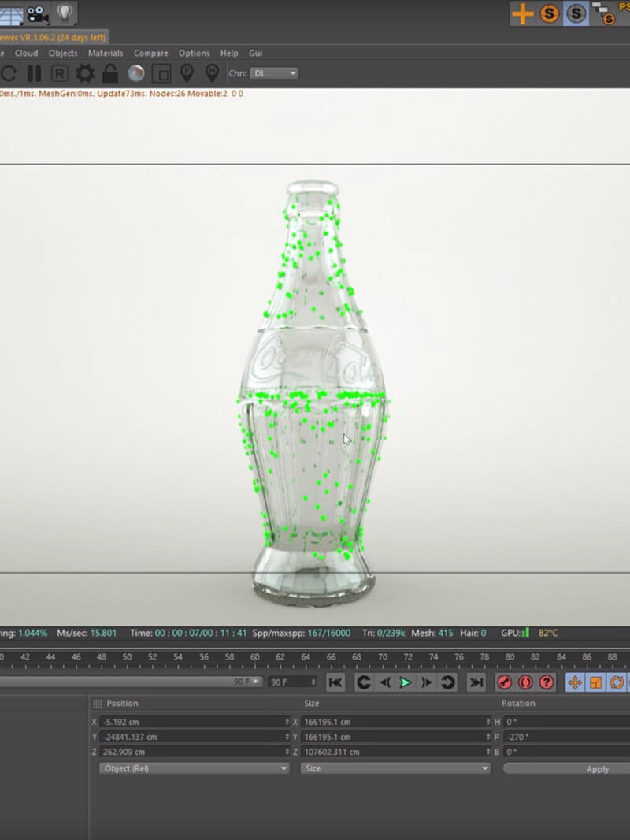This screenshot has height=840, width=630.
Task: Toggle the lock resolution padlock
Action: 110,73
